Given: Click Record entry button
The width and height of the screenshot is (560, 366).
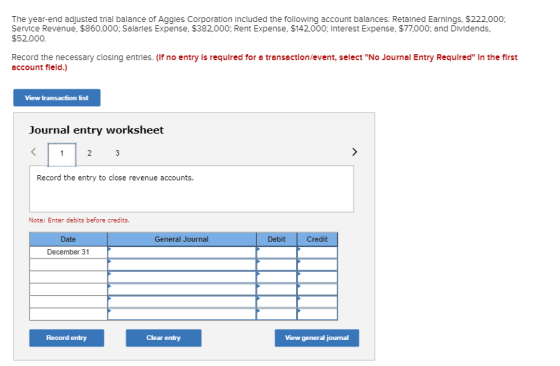Looking at the screenshot, I should coord(66,338).
